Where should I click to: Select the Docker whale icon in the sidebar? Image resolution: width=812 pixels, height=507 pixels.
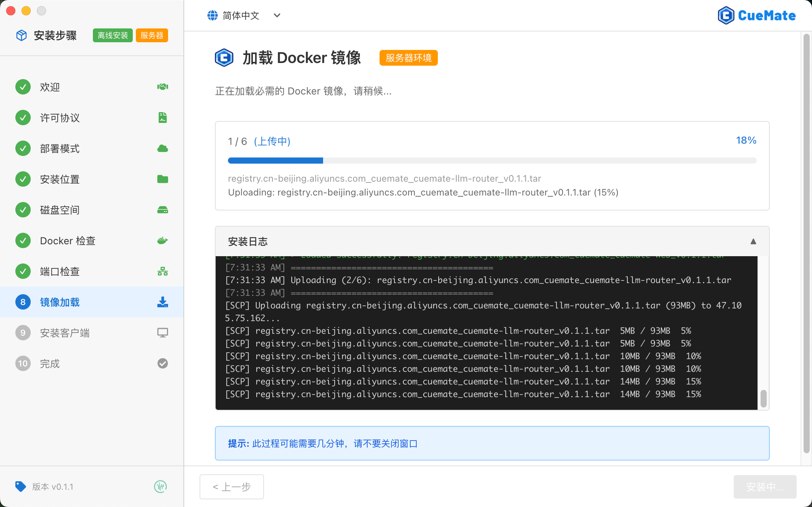pyautogui.click(x=162, y=240)
